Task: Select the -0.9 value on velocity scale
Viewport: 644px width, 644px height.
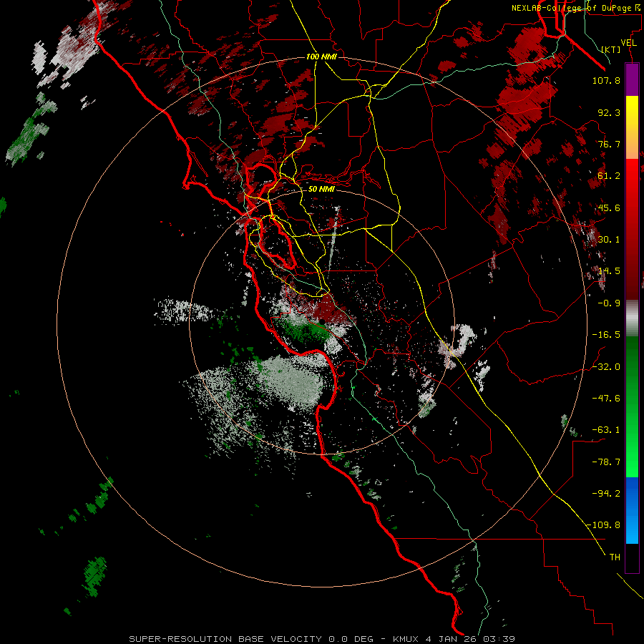Action: pyautogui.click(x=609, y=303)
